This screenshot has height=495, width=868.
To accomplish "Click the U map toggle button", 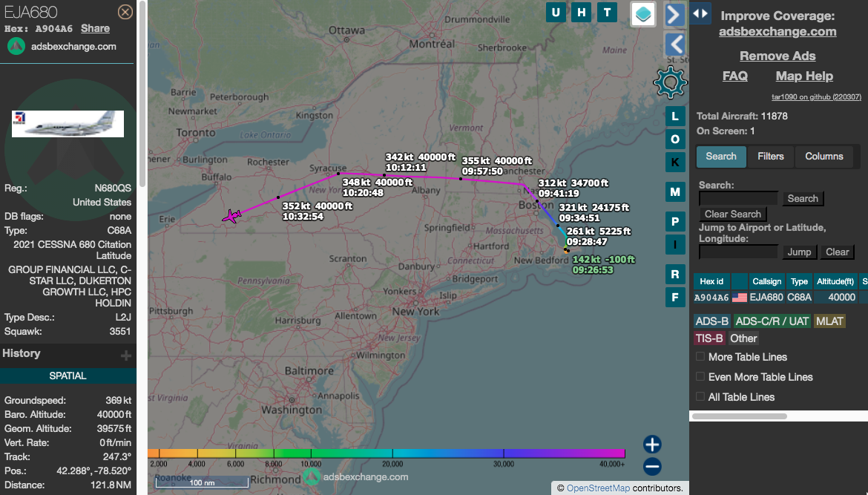I will pos(556,12).
